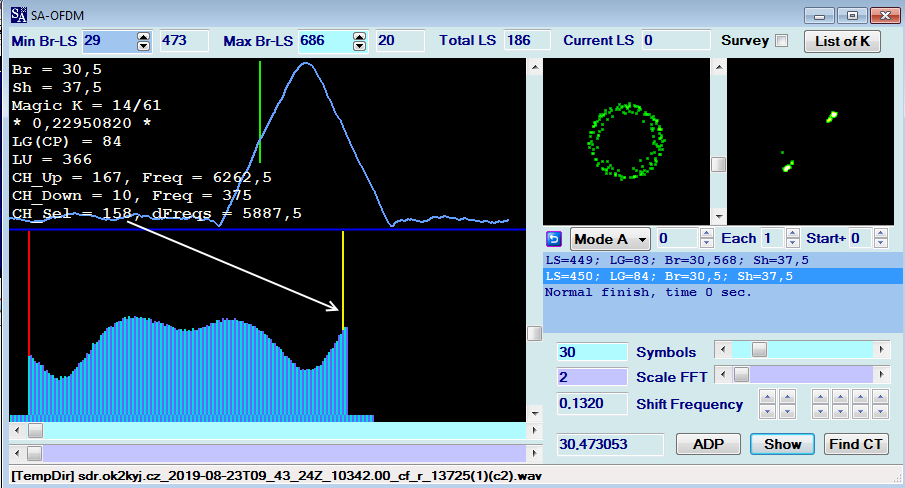Decrease the Each value with down arrow
905x488 pixels.
[x=792, y=243]
